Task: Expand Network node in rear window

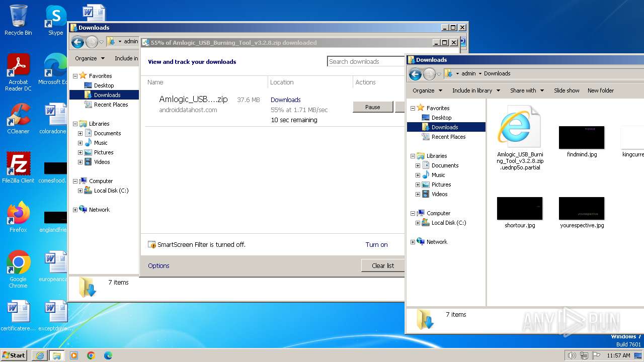Action: coord(75,210)
